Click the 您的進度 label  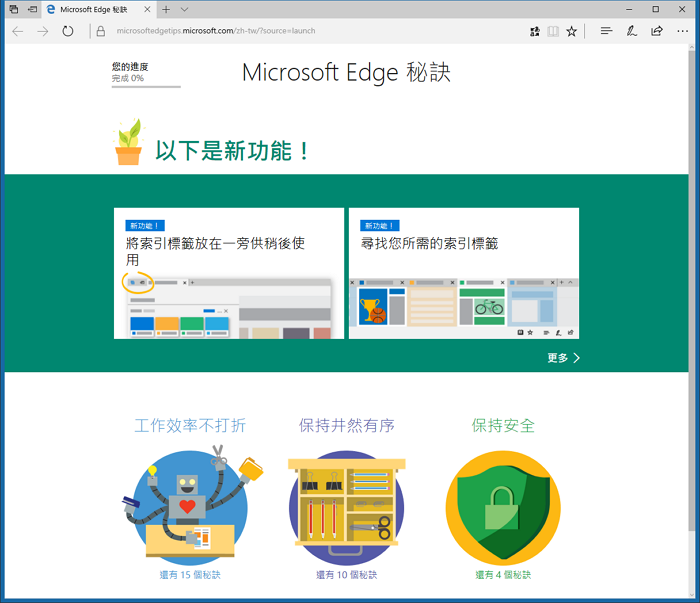pos(130,67)
